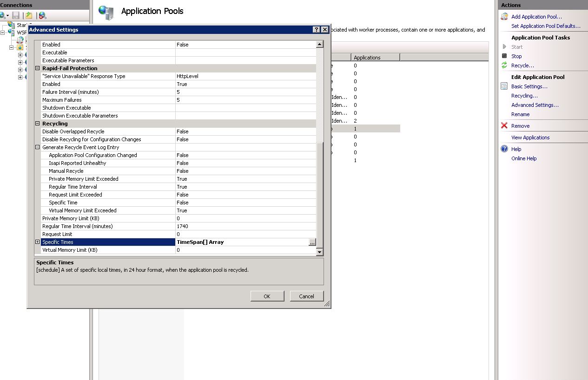Click the Help question mark icon
Viewport: 588px width, 380px height.
coord(505,149)
